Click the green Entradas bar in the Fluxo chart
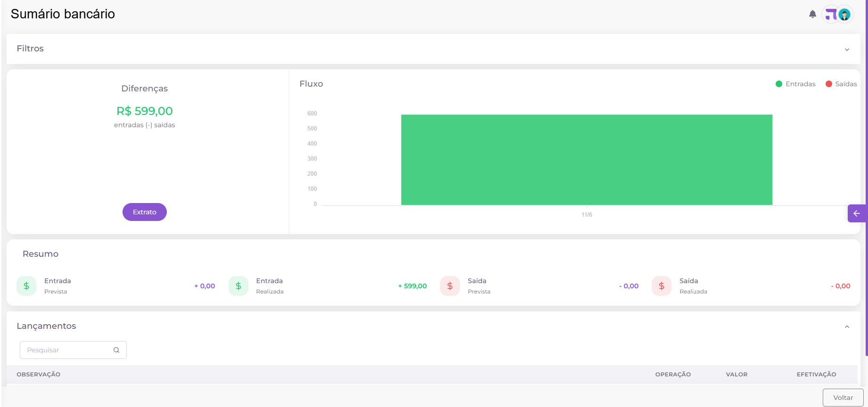Image resolution: width=868 pixels, height=407 pixels. tap(587, 160)
